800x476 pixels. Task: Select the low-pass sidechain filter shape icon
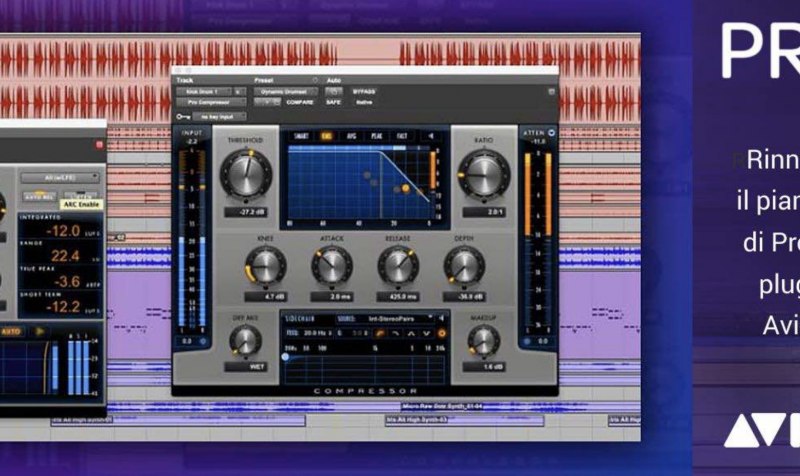click(x=395, y=332)
